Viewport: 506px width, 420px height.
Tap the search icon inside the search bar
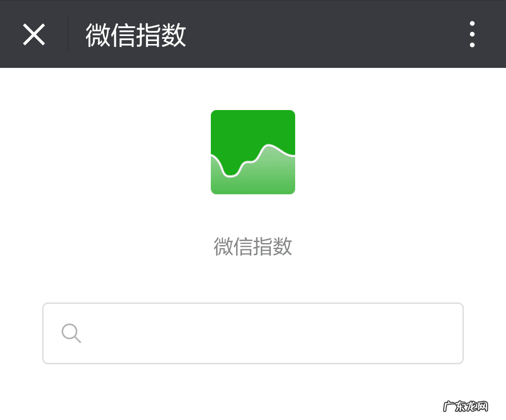click(71, 333)
